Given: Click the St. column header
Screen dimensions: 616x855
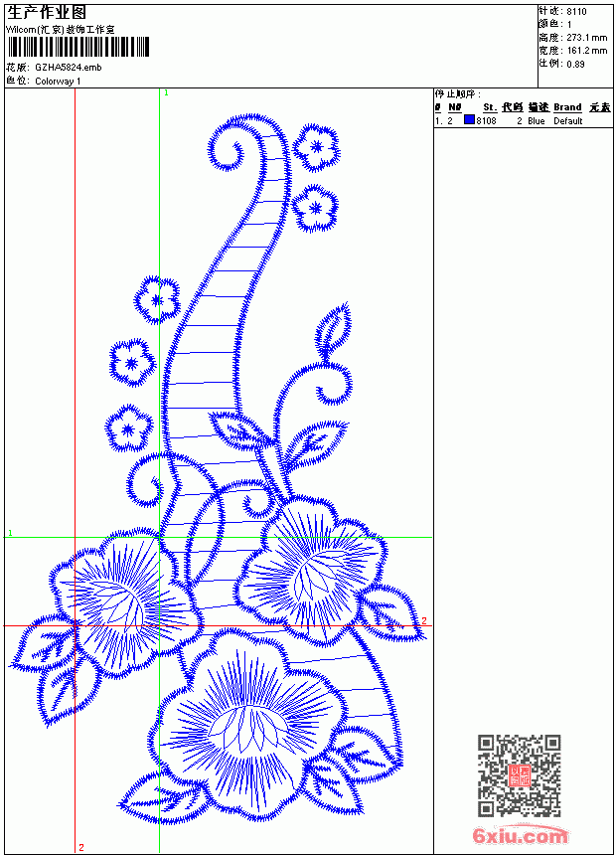Looking at the screenshot, I should click(x=490, y=107).
